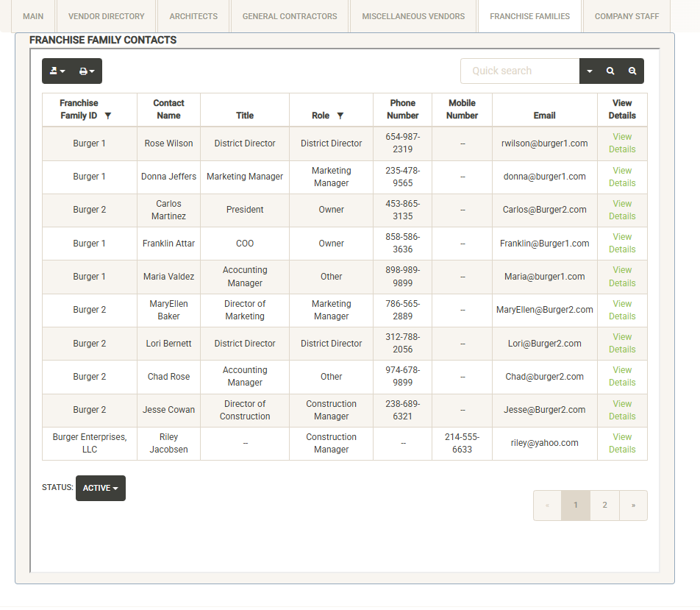Open the Architects tab
The height and width of the screenshot is (610, 700).
tap(193, 16)
